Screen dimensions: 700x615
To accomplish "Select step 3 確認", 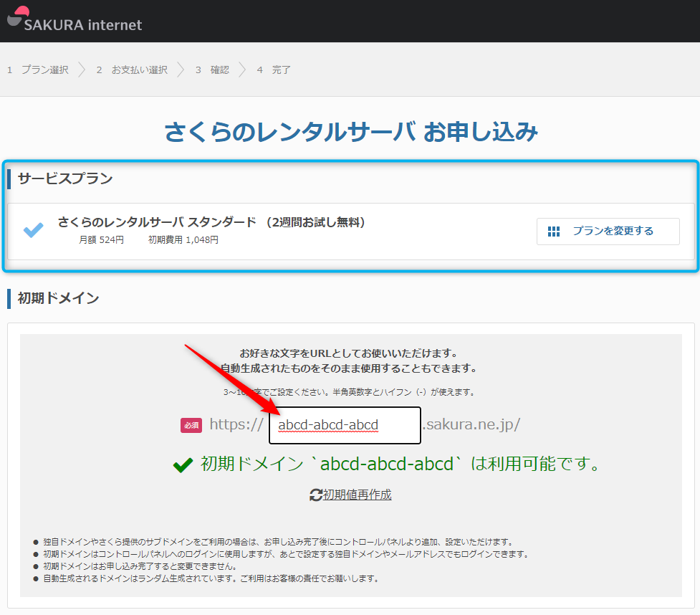I will pos(213,70).
